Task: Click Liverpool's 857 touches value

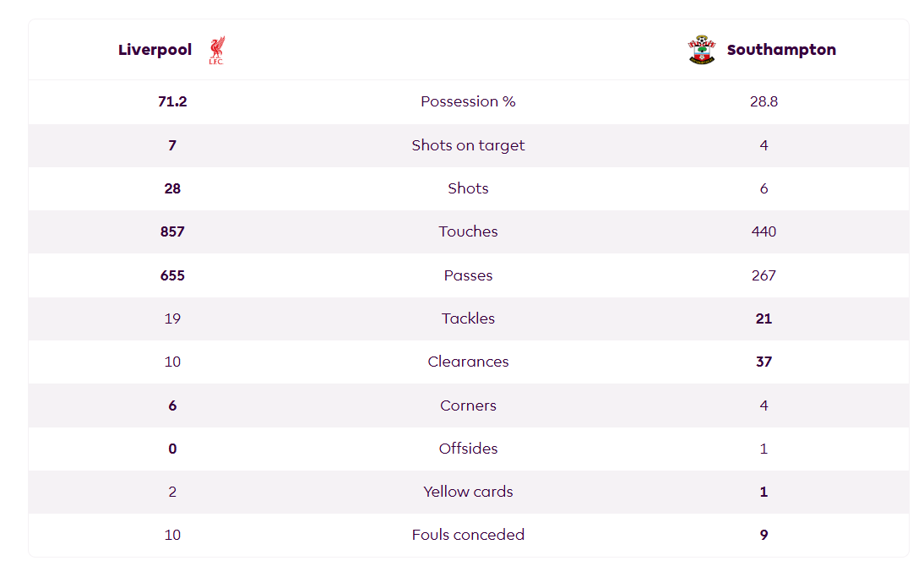Action: click(x=172, y=231)
